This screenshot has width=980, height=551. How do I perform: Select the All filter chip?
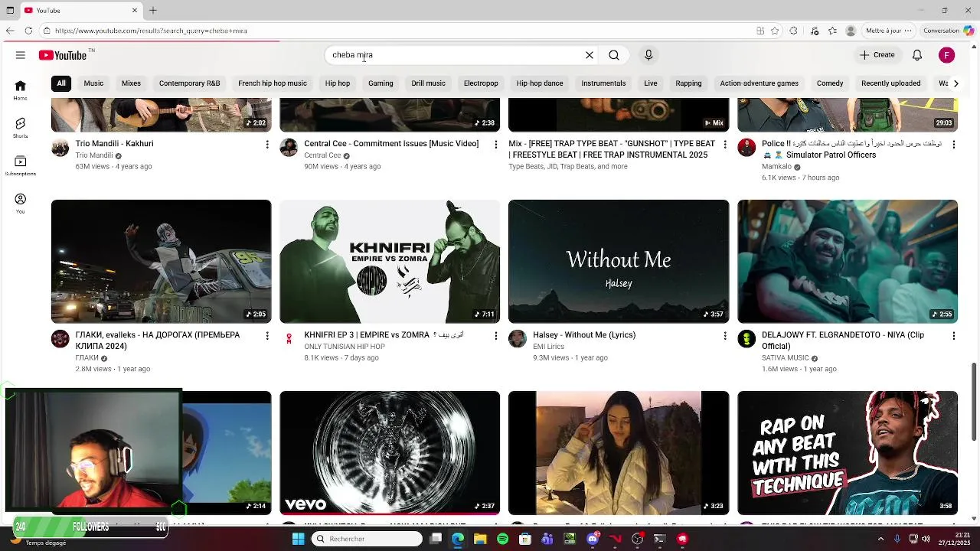[x=61, y=83]
